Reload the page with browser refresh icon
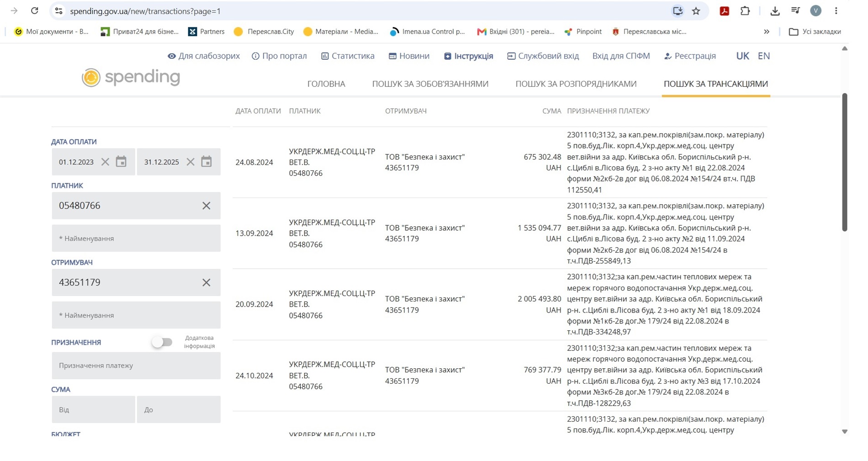This screenshot has height=461, width=868. tap(35, 11)
